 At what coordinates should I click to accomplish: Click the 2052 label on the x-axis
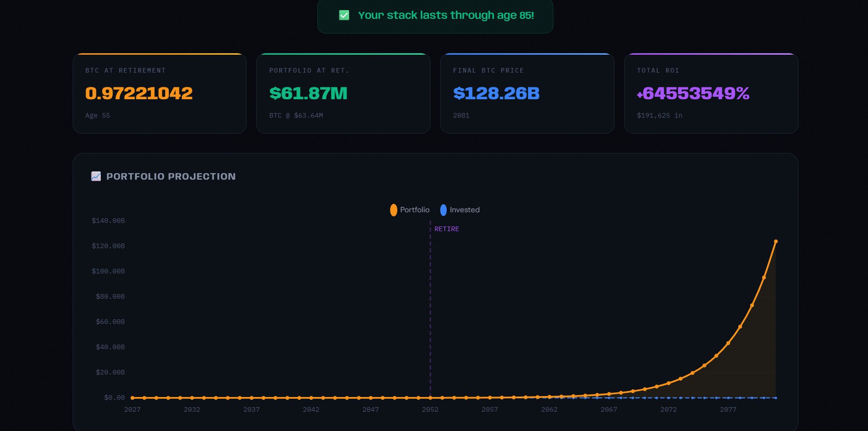click(x=430, y=409)
